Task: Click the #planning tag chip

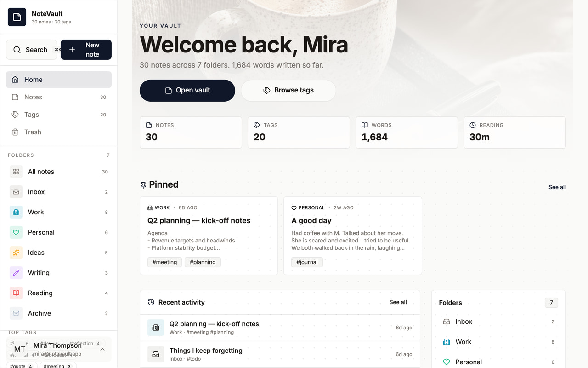Action: coord(203,262)
